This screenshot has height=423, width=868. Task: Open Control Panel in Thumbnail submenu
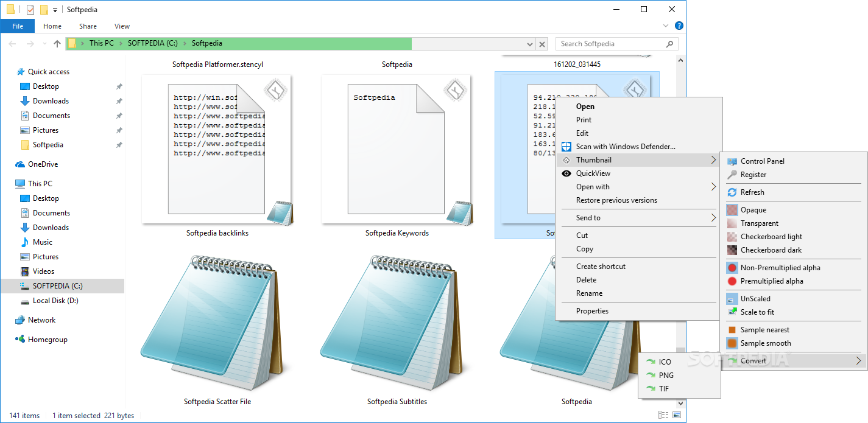[794, 161]
